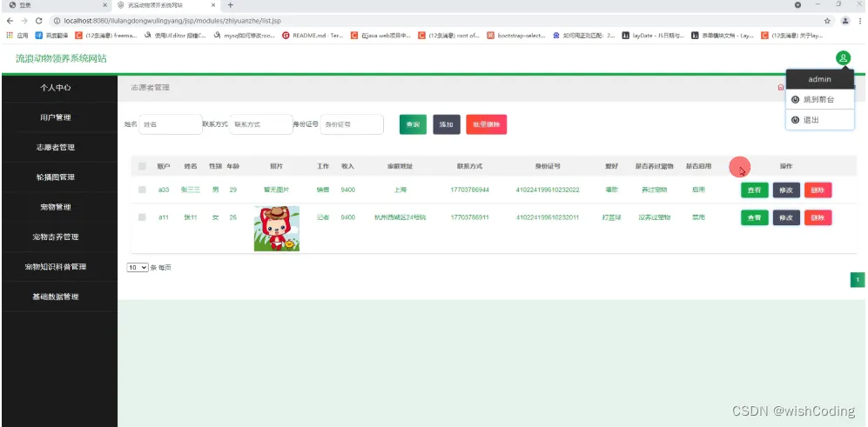Click the home icon in breadcrumb
868x427 pixels.
[x=781, y=87]
